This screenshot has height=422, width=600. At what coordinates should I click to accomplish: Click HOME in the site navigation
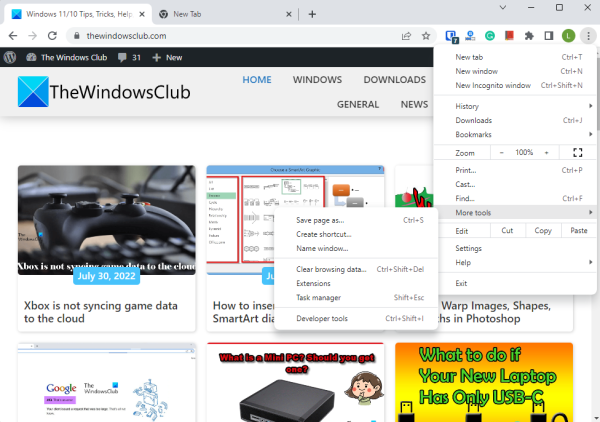point(257,80)
